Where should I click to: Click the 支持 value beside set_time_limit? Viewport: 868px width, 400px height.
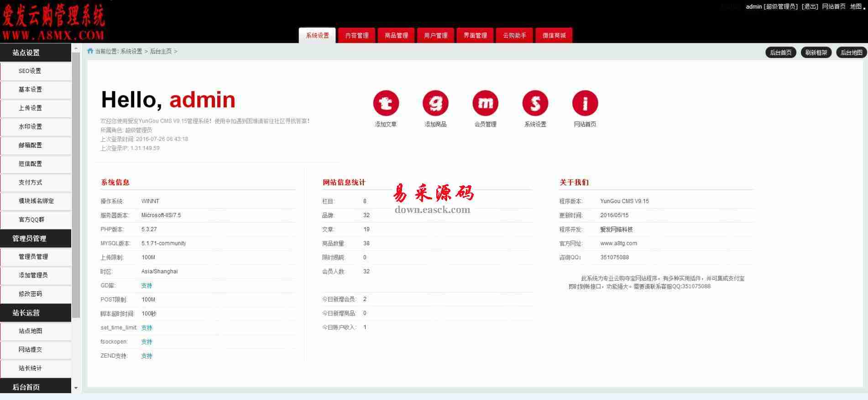tap(146, 328)
